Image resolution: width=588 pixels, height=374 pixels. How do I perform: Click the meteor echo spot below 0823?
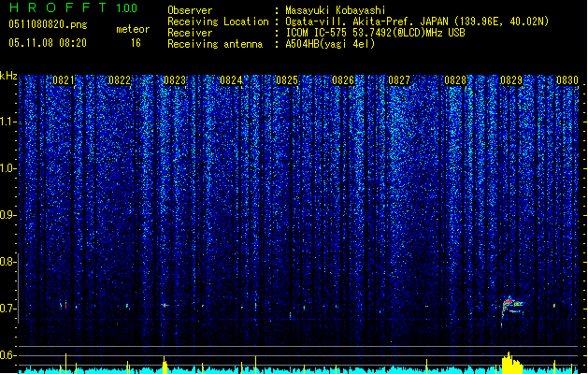coord(165,306)
